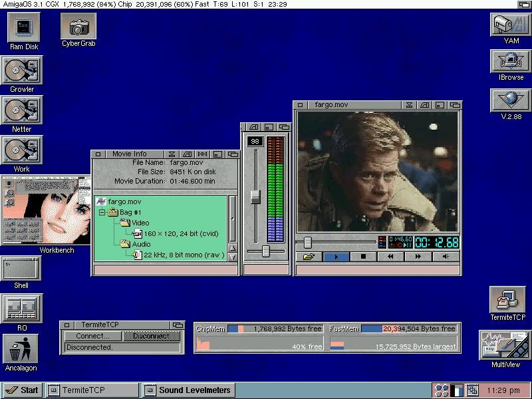Collapse the Bag #1 tree node
Image resolution: width=532 pixels, height=399 pixels.
[102, 213]
